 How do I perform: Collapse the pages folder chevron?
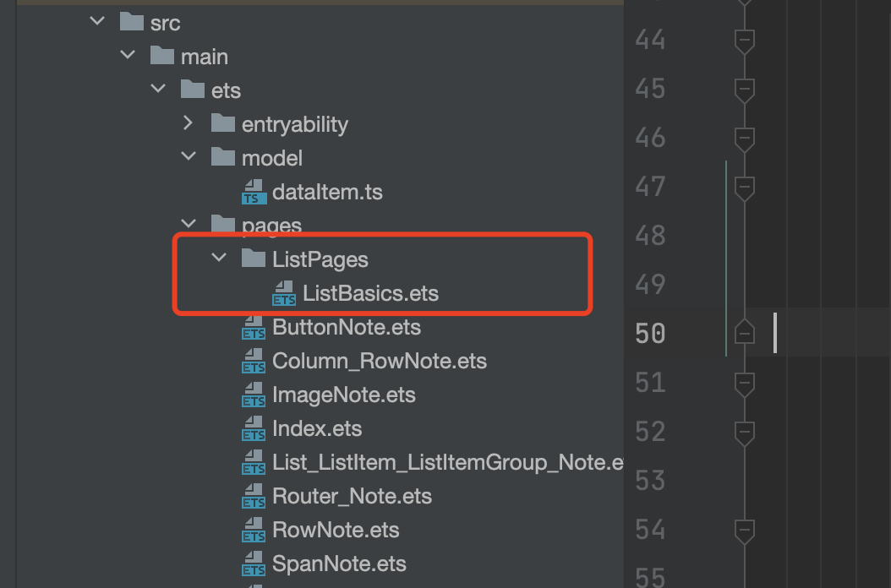click(188, 224)
